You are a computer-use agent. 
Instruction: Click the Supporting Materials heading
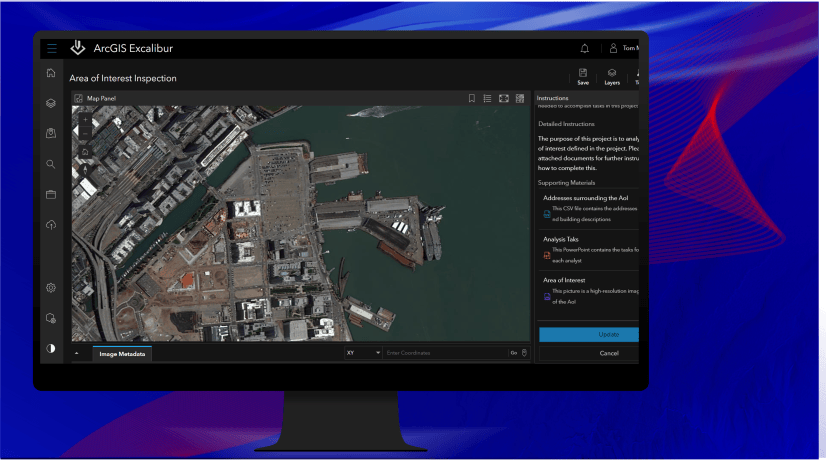[566, 183]
